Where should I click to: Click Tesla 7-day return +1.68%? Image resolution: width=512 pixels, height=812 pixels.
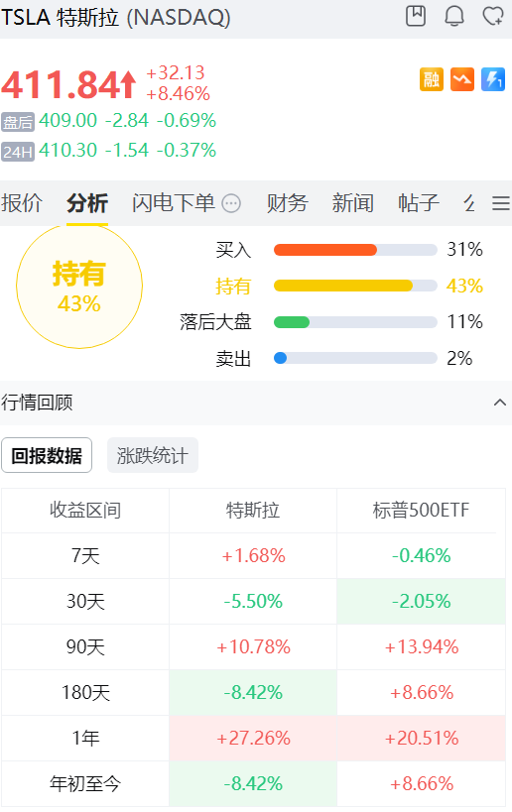[x=253, y=556]
